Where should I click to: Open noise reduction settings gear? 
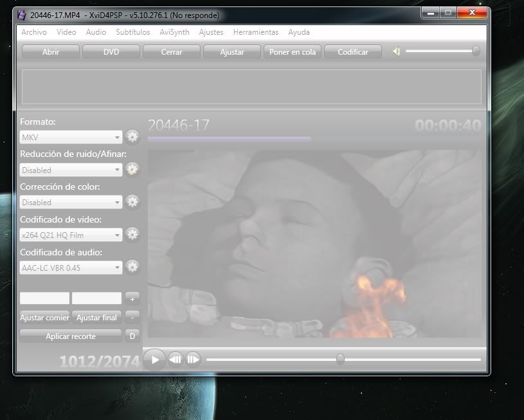click(132, 170)
